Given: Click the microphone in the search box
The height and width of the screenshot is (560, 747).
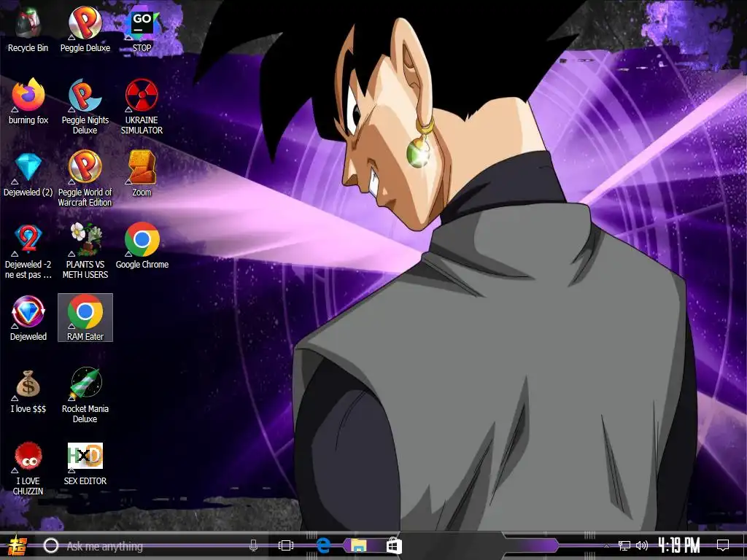Looking at the screenshot, I should click(x=253, y=545).
